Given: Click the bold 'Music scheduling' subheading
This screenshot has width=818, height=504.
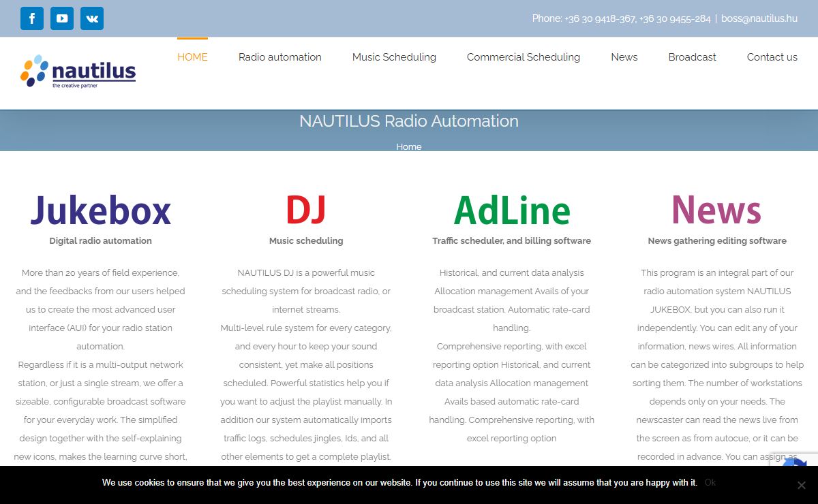Looking at the screenshot, I should point(306,240).
